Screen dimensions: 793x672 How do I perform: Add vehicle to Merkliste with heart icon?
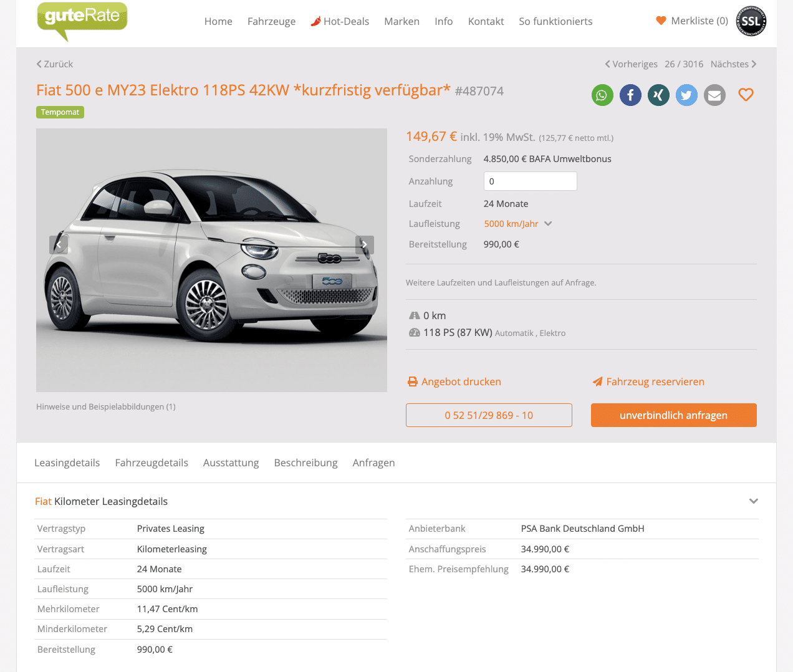746,95
